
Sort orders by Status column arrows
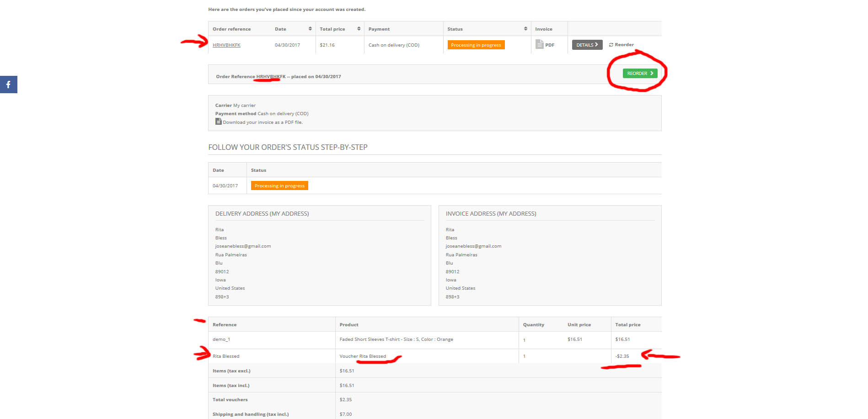point(525,29)
